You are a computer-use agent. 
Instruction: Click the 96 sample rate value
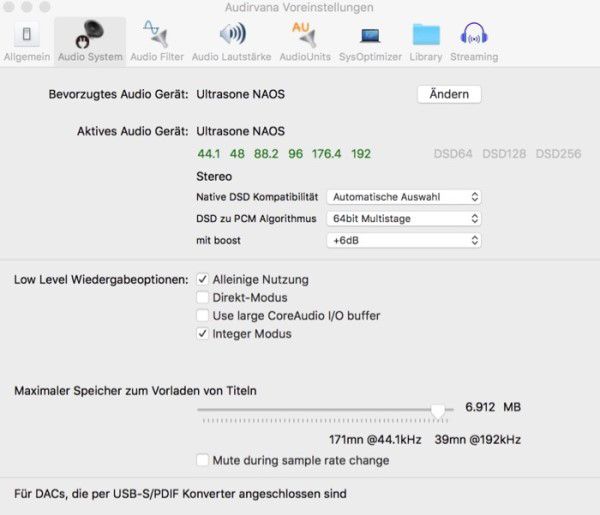295,154
